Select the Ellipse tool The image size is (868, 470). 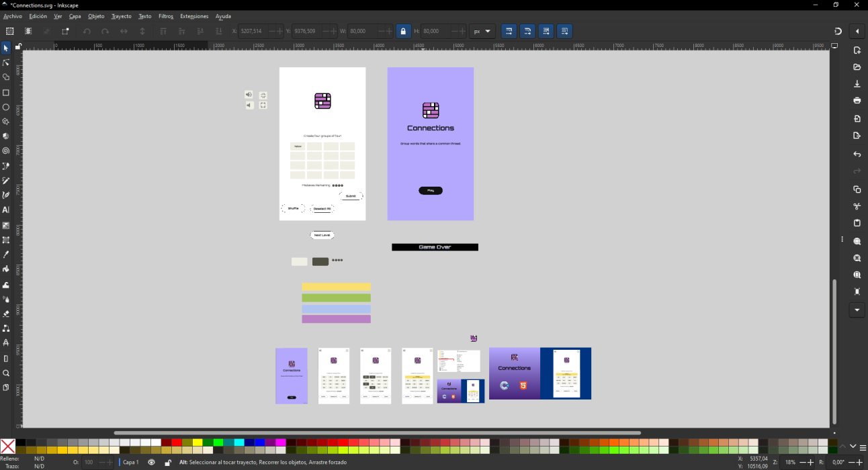tap(6, 107)
